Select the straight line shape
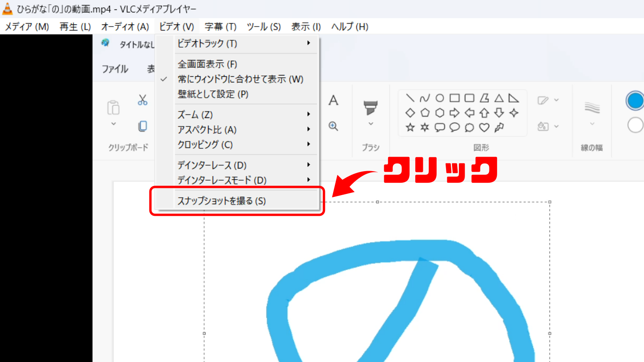The image size is (644, 362). 410,98
